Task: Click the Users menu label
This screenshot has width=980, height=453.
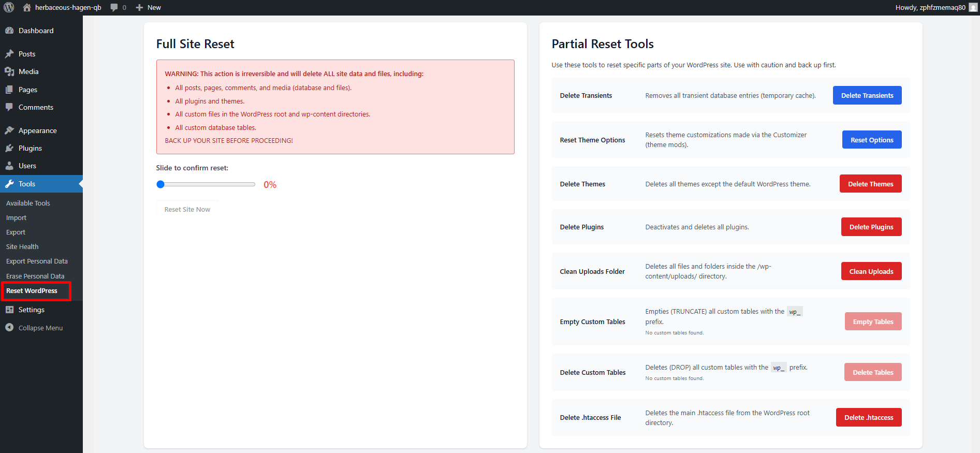Action: (x=27, y=166)
